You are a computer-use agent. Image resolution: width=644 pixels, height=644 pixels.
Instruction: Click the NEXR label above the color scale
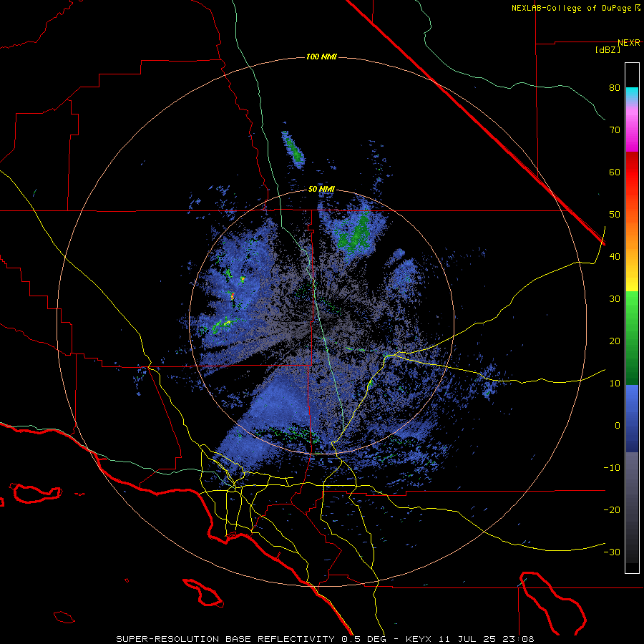(629, 43)
